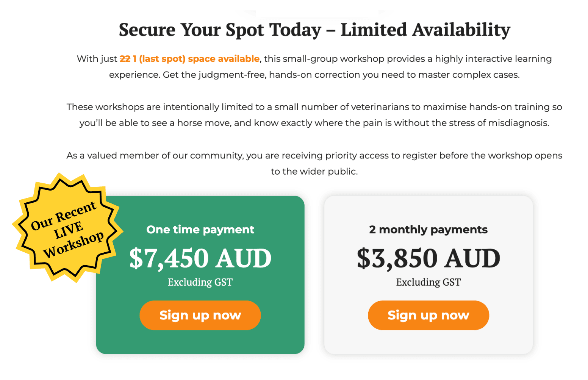Select the $7,450 AUD price text
Image resolution: width=588 pixels, height=380 pixels.
(200, 258)
